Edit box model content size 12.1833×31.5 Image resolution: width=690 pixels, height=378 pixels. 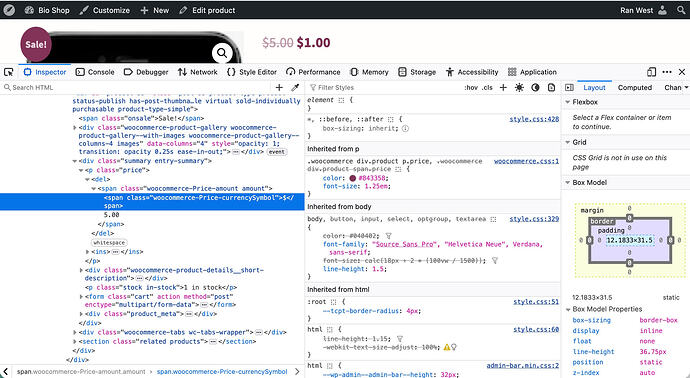[x=630, y=240]
